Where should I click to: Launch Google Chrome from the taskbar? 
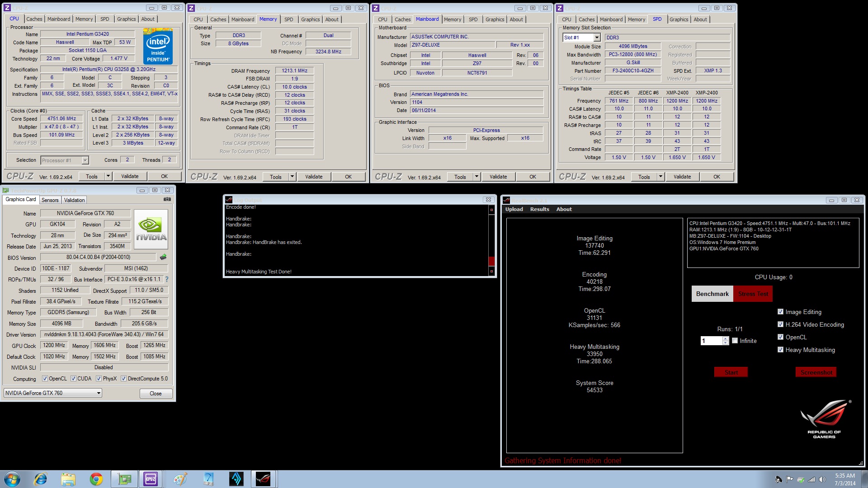point(96,479)
